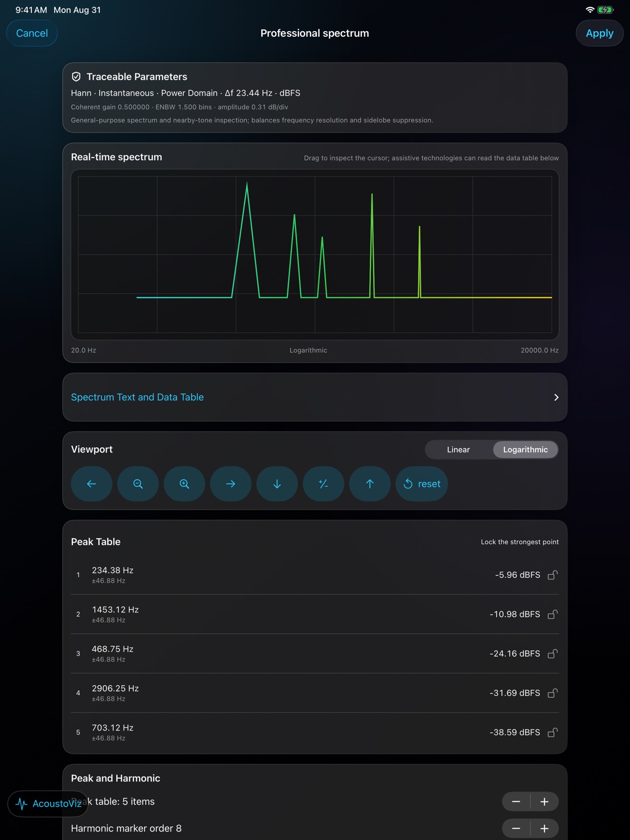This screenshot has width=630, height=840.
Task: Shift the viewport down with the down arrow
Action: pos(277,483)
